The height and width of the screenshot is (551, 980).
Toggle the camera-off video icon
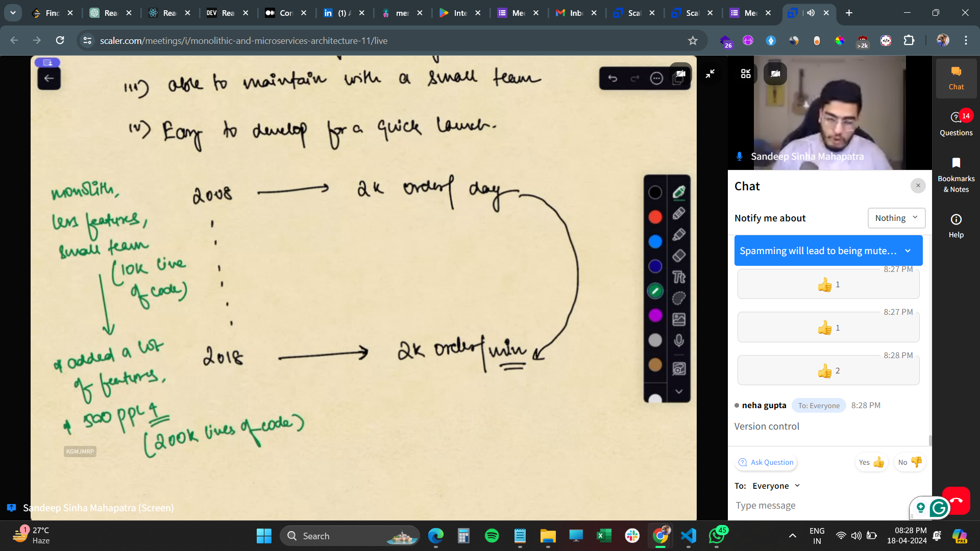tap(775, 74)
